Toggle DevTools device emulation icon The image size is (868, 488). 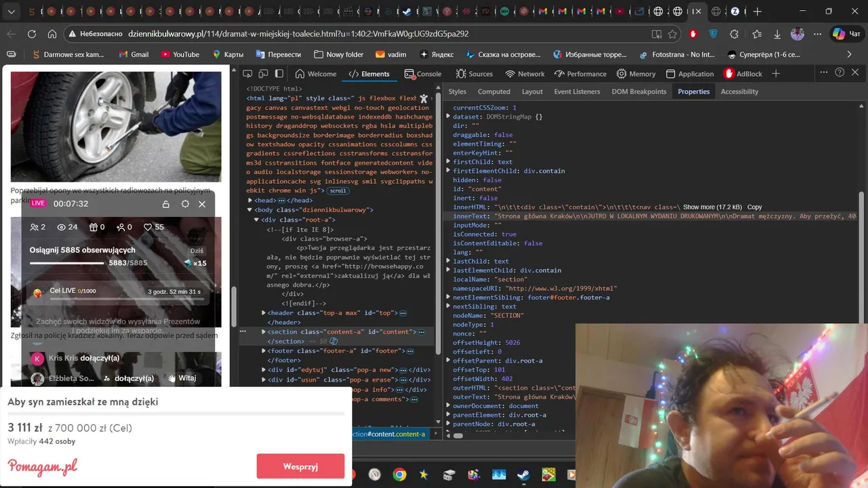tap(263, 73)
